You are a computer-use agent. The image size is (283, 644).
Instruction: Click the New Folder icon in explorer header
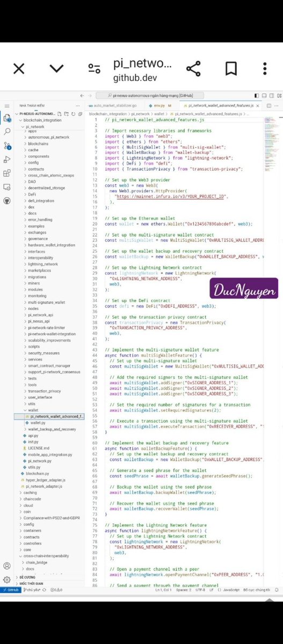[66, 114]
